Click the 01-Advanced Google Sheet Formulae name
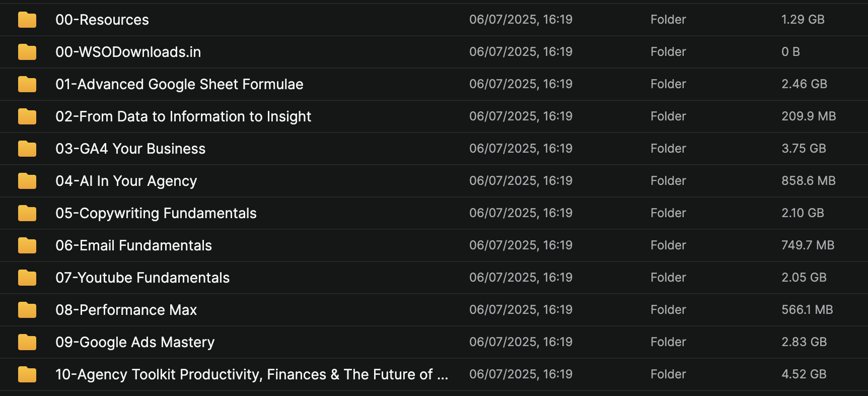This screenshot has height=396, width=868. (x=179, y=84)
